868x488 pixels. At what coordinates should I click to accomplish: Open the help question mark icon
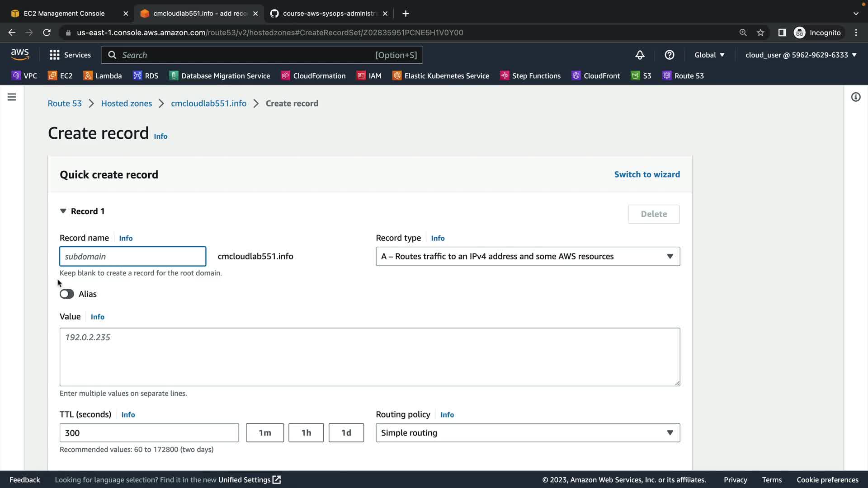pyautogui.click(x=670, y=55)
